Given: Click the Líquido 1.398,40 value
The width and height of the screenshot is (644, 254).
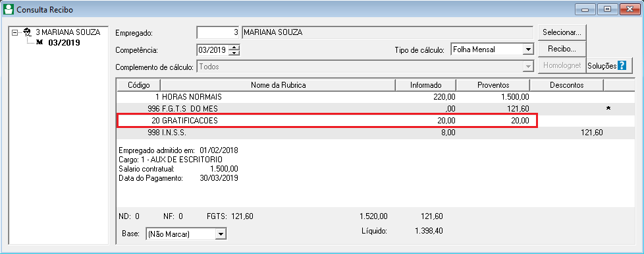Looking at the screenshot, I should (x=429, y=231).
